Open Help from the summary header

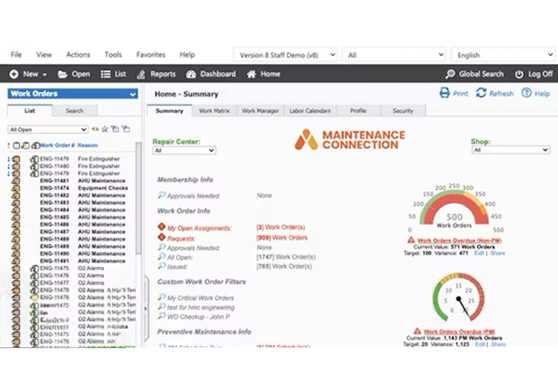(x=536, y=94)
